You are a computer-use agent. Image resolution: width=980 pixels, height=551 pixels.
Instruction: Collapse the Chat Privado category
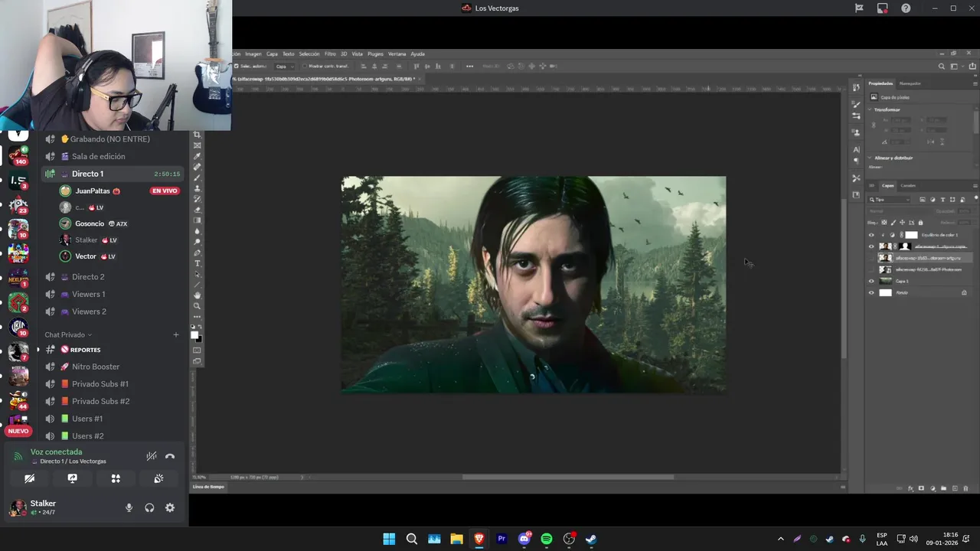pyautogui.click(x=68, y=334)
